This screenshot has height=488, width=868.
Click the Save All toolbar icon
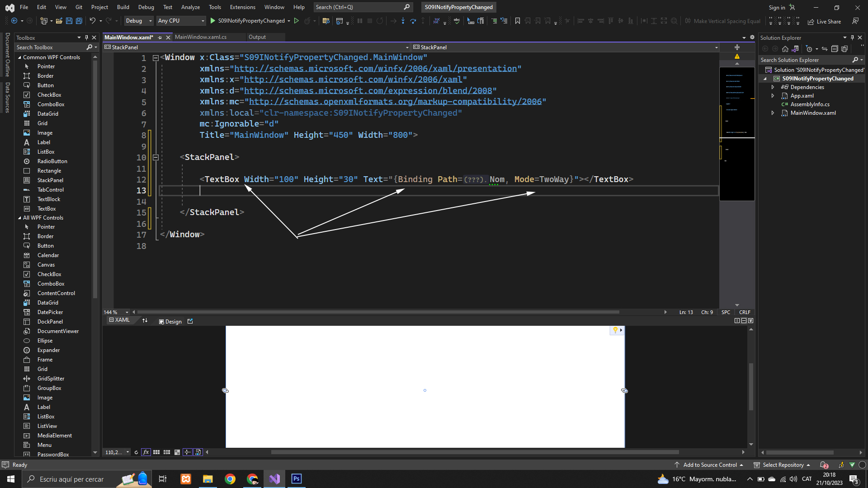pos(79,21)
